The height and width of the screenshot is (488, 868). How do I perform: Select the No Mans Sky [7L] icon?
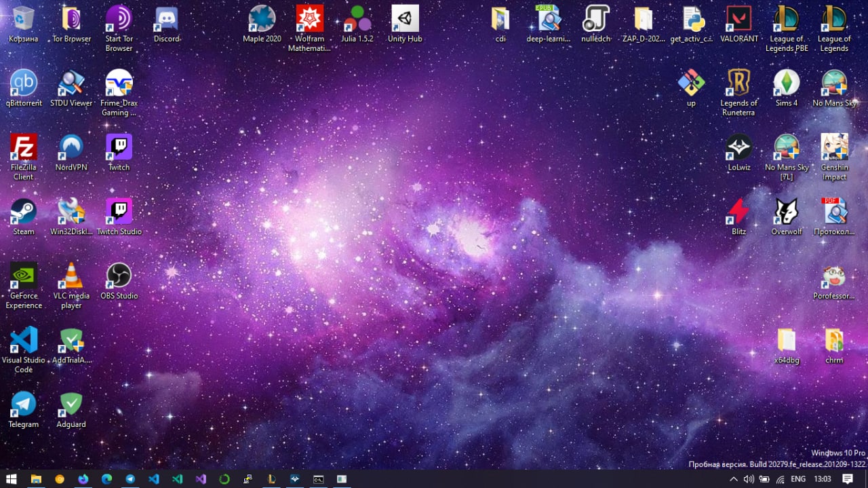(787, 158)
